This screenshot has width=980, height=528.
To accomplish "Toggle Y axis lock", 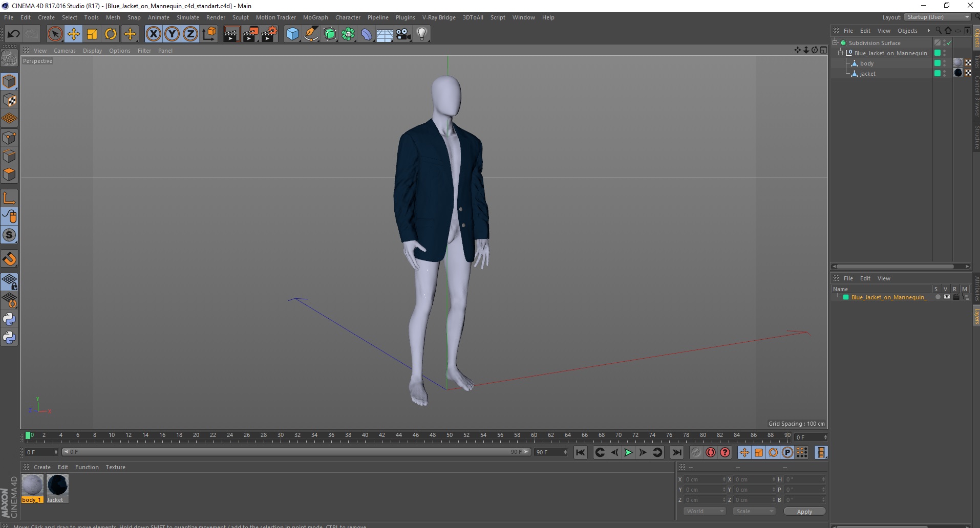I will (x=172, y=34).
